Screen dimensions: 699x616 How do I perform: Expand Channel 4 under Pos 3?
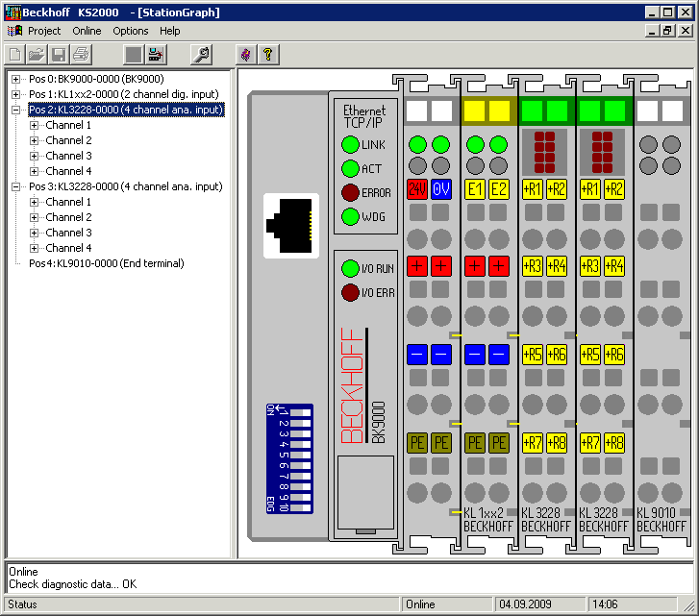(34, 248)
